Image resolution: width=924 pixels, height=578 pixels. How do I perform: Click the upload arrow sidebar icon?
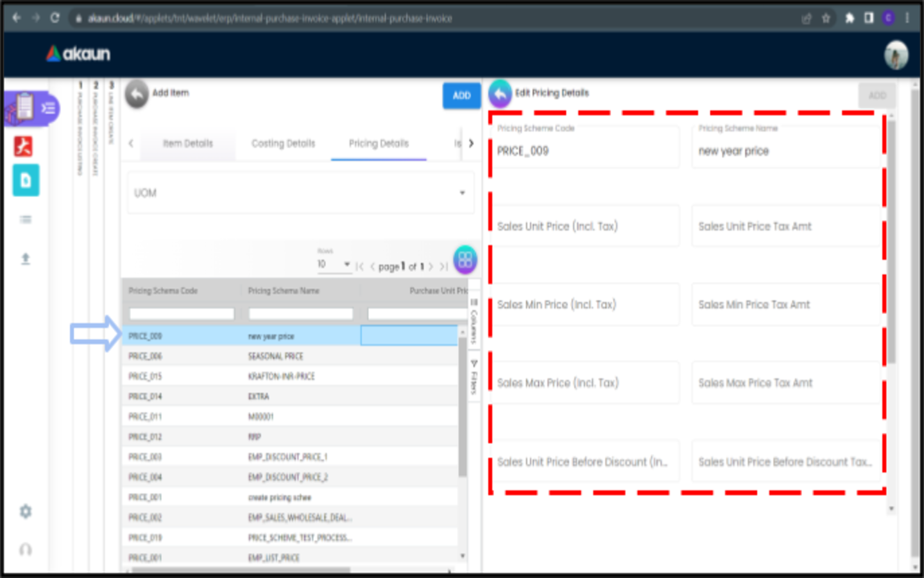tap(26, 259)
